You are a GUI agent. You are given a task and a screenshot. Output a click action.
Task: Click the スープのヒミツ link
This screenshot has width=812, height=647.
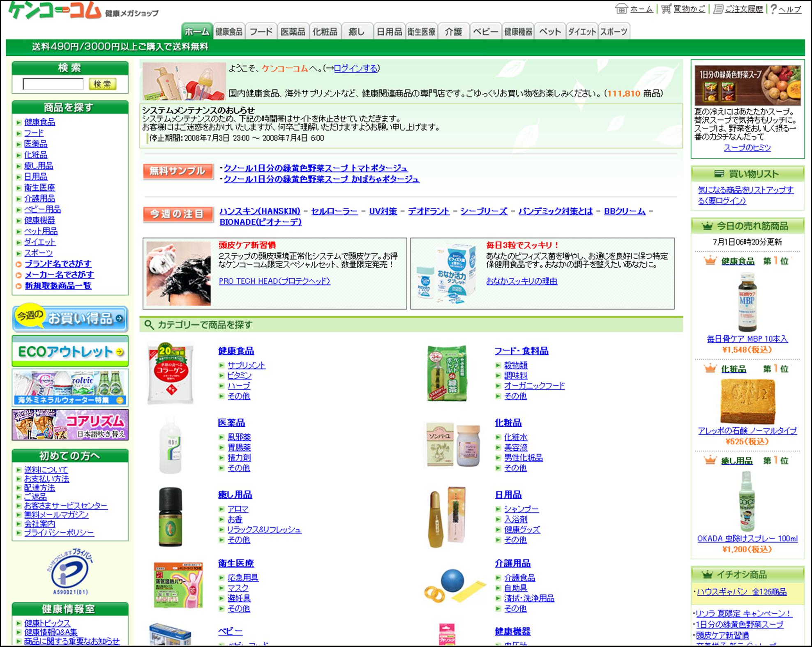pyautogui.click(x=747, y=148)
